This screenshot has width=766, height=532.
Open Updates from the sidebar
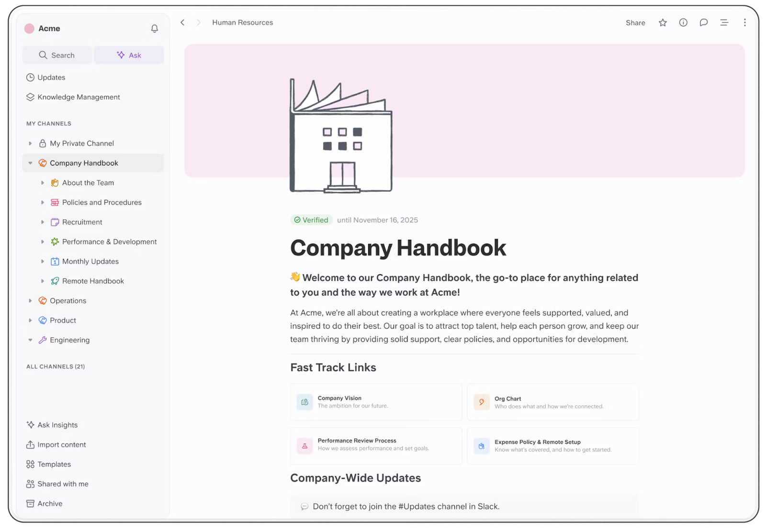(51, 77)
